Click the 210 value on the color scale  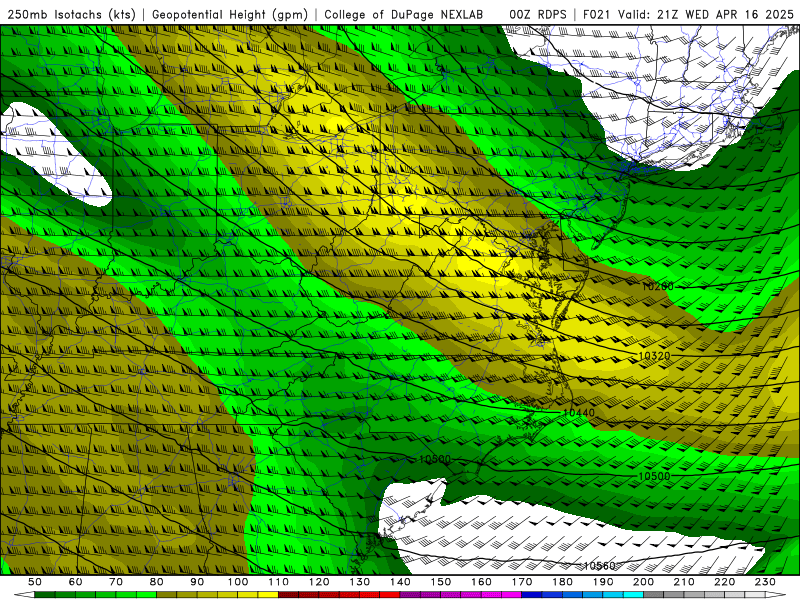pyautogui.click(x=684, y=582)
